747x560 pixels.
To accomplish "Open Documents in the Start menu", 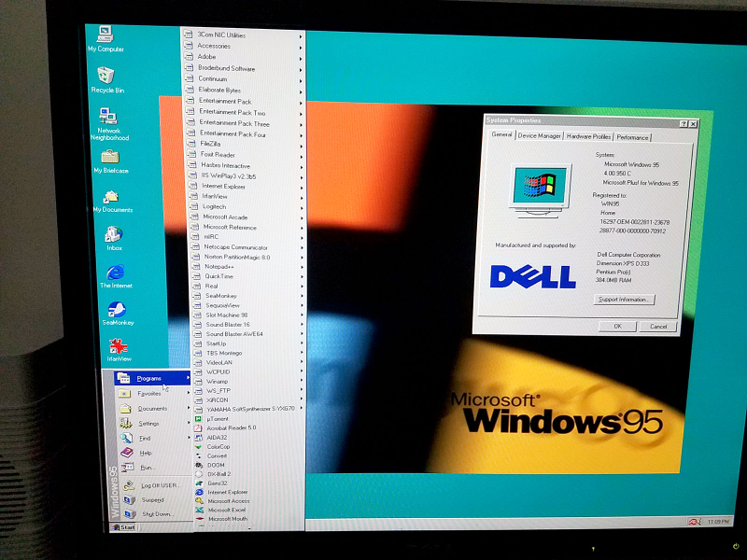I will [x=153, y=409].
